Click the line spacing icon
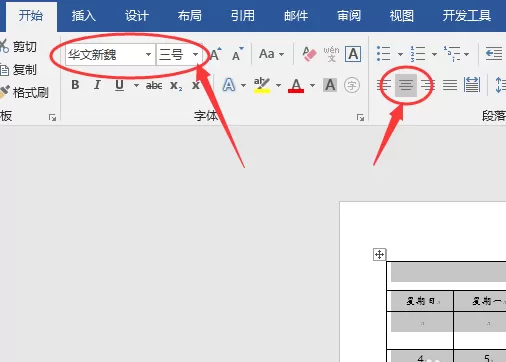506x362 pixels. [x=500, y=85]
